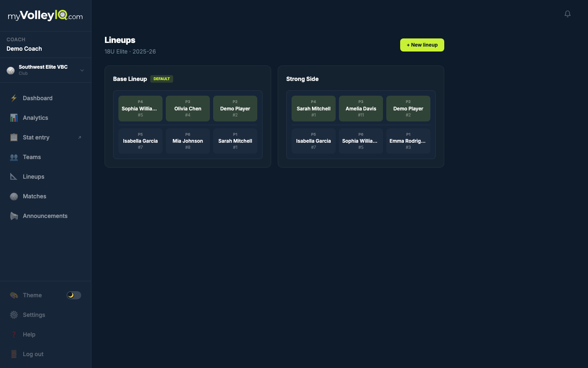Create a new lineup
This screenshot has height=368, width=588.
[x=422, y=45]
